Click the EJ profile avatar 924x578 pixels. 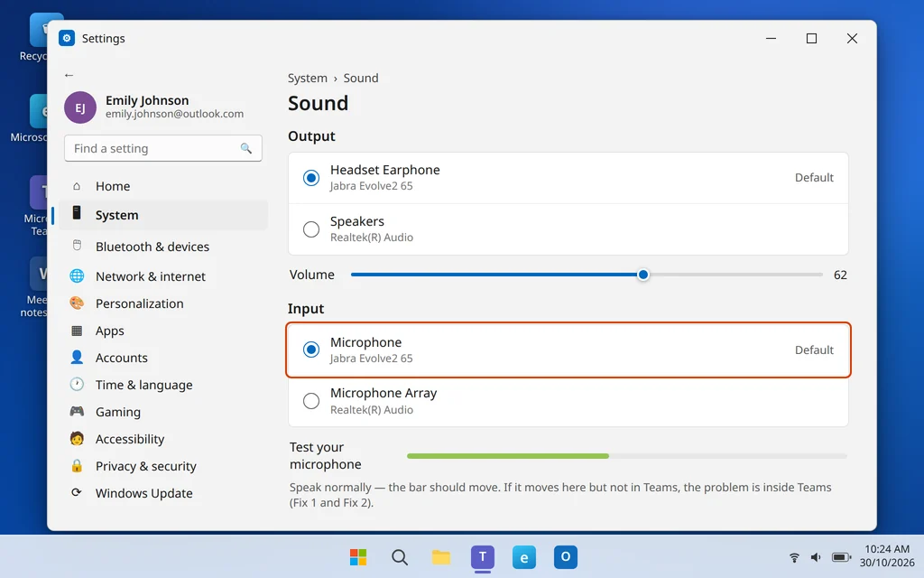click(80, 107)
